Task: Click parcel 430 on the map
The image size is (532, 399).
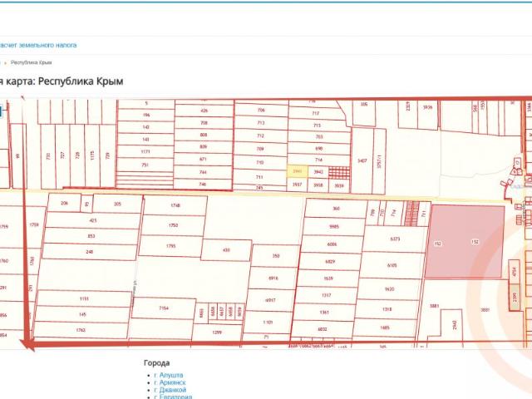Action: pos(226,250)
